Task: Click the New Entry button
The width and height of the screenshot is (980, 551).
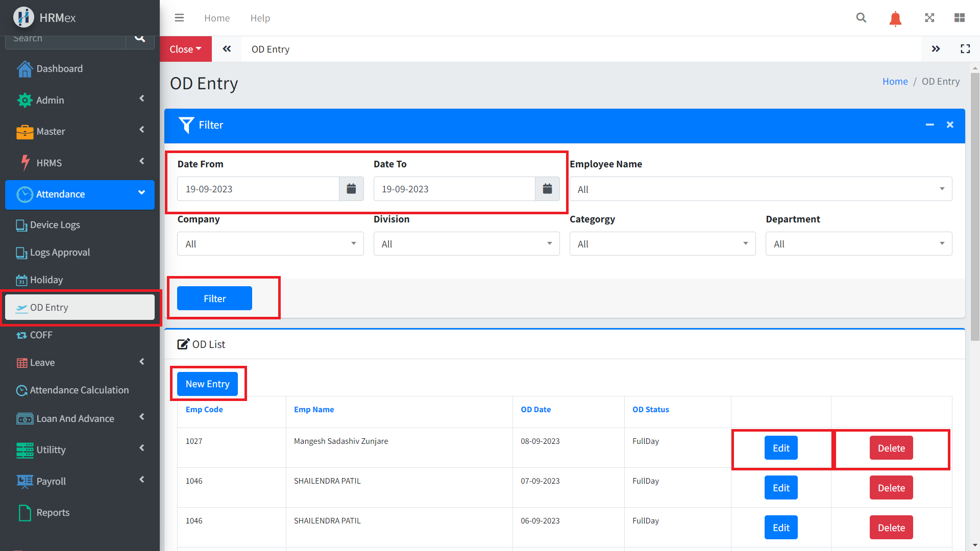Action: [207, 384]
